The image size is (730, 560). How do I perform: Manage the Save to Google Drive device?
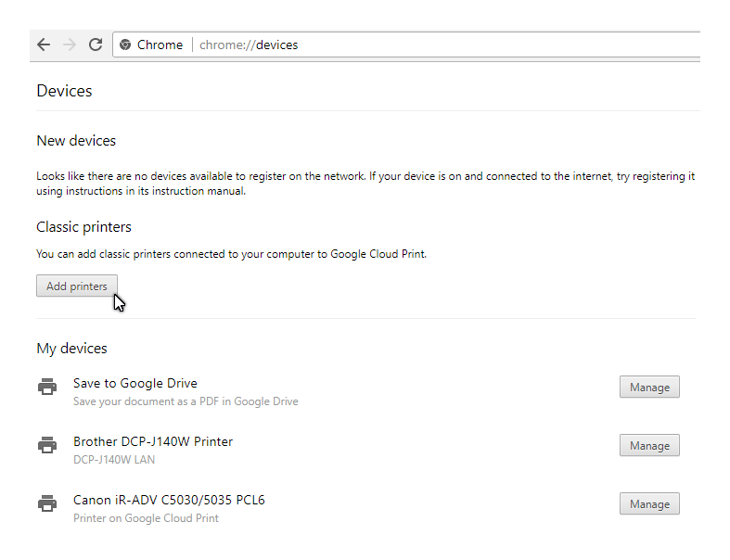point(649,387)
